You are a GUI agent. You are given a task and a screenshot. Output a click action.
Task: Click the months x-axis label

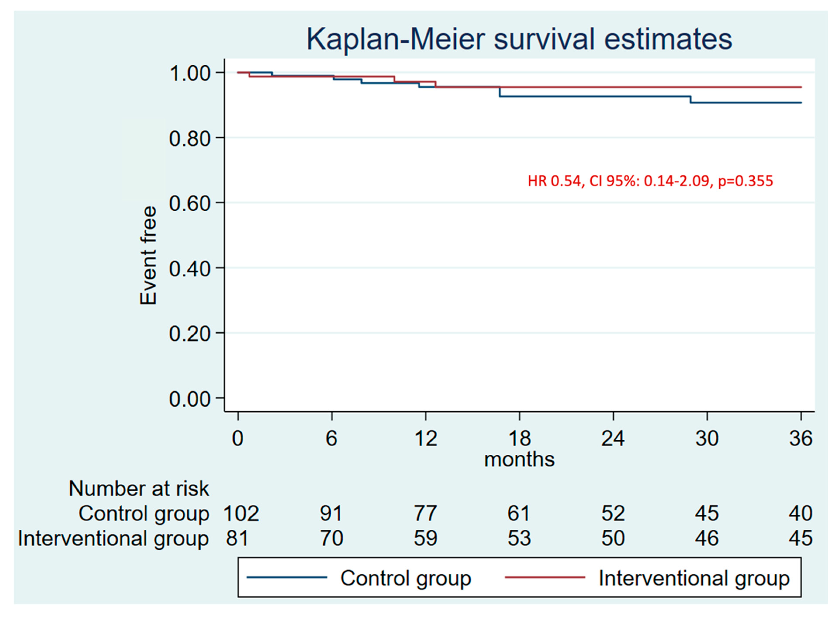(x=519, y=459)
